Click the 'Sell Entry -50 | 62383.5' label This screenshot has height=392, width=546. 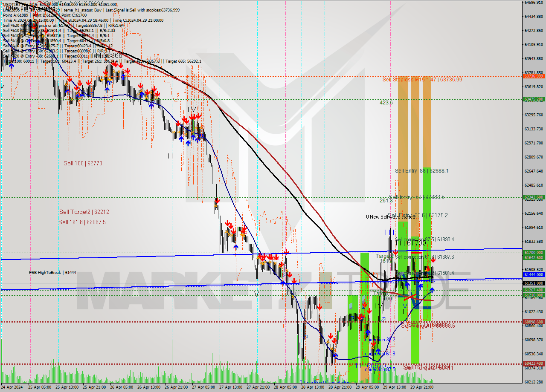click(416, 197)
